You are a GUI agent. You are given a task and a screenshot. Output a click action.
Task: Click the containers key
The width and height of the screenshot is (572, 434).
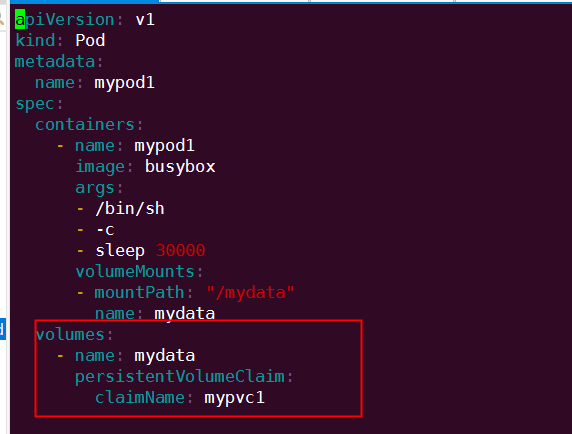tap(85, 125)
